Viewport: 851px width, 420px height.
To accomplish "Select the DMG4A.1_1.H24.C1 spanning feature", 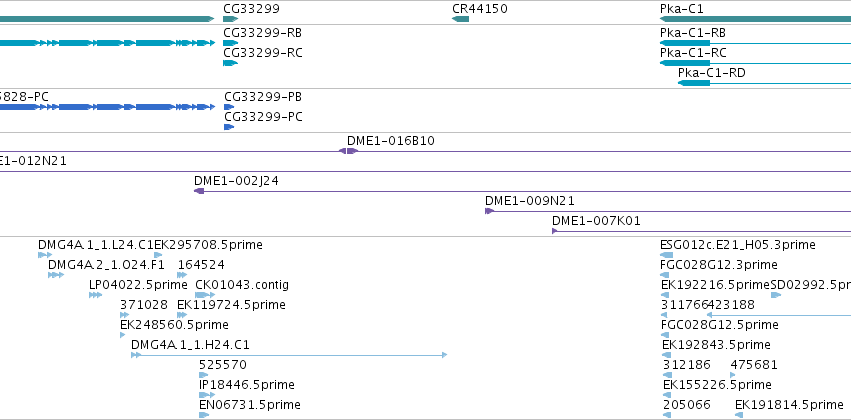I will click(x=289, y=355).
